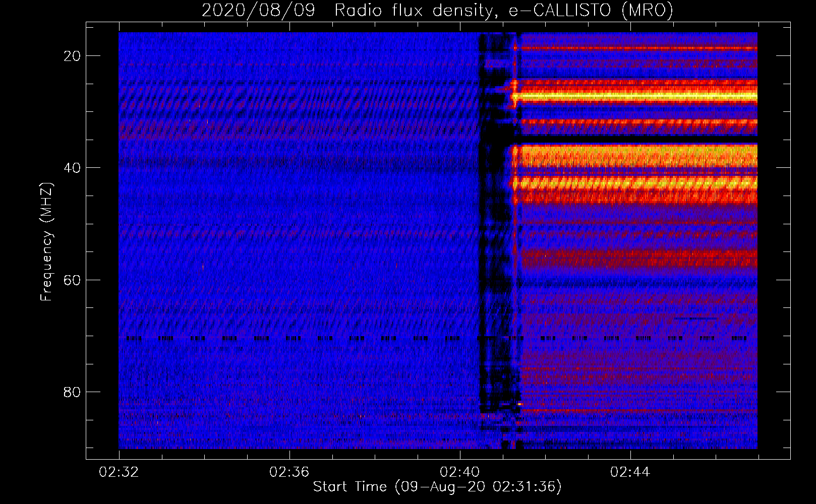Click the 60 MHz frequency tick label
The width and height of the screenshot is (816, 504).
pos(72,280)
